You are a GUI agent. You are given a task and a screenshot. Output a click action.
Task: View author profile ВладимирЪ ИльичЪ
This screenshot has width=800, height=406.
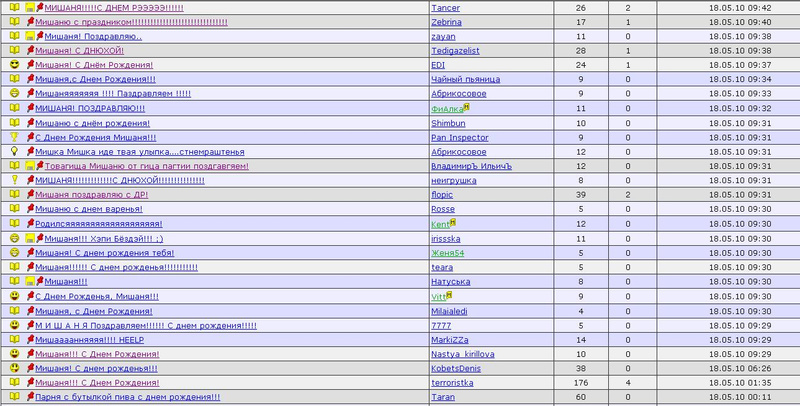click(471, 166)
